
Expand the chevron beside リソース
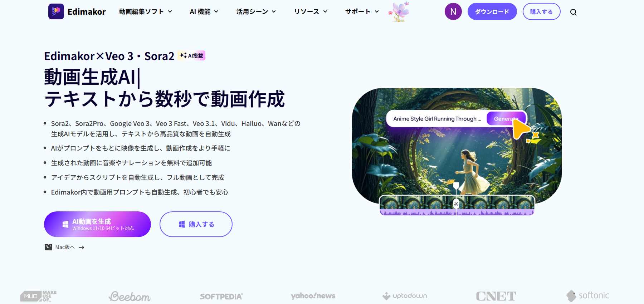[x=325, y=12]
